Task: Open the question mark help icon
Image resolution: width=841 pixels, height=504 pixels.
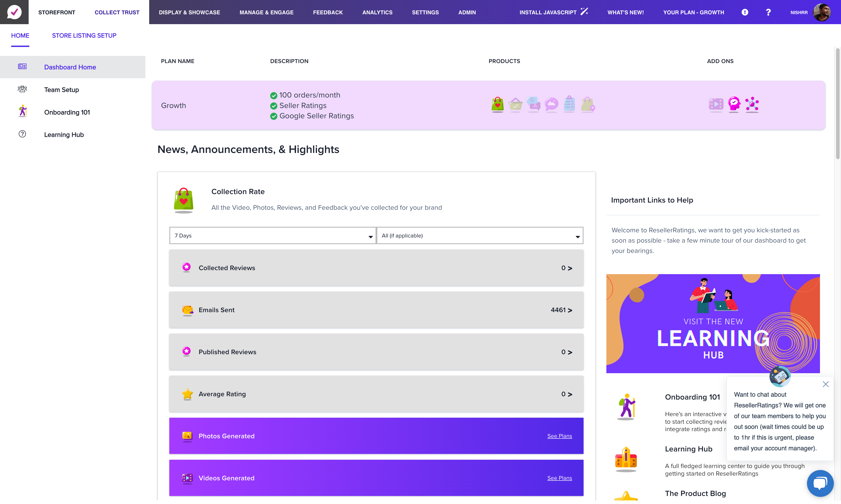Action: 768,12
